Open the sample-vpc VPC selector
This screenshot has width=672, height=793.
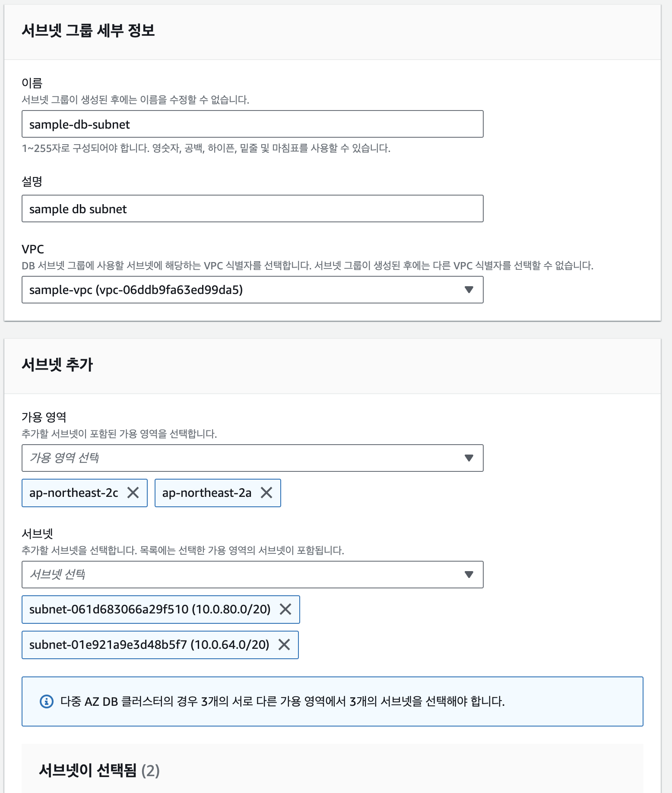[242, 290]
